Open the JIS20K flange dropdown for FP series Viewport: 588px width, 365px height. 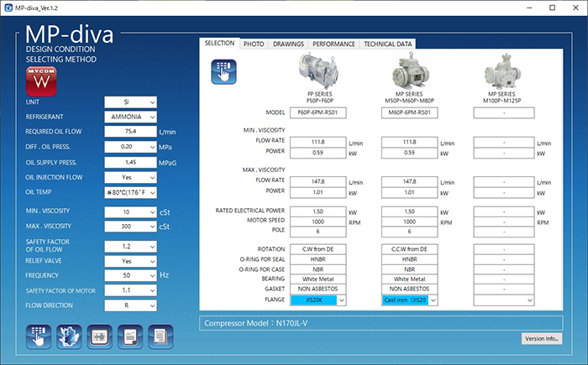[x=318, y=300]
